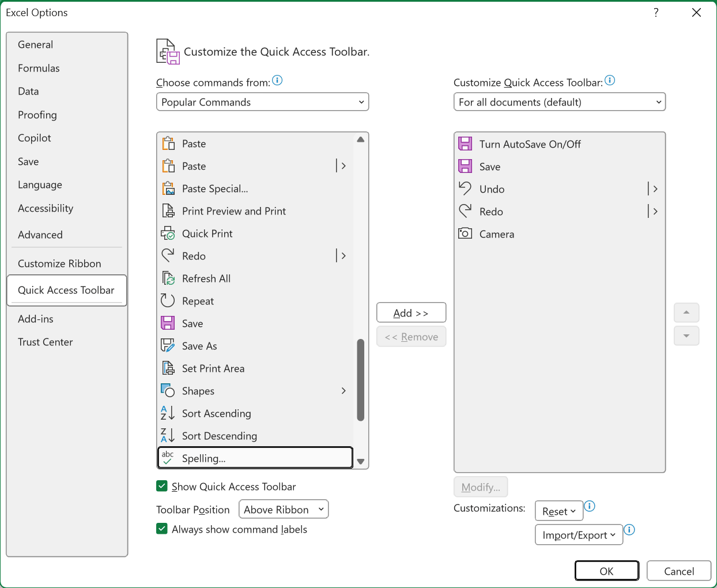
Task: Toggle Always show command labels checkbox
Action: point(162,529)
